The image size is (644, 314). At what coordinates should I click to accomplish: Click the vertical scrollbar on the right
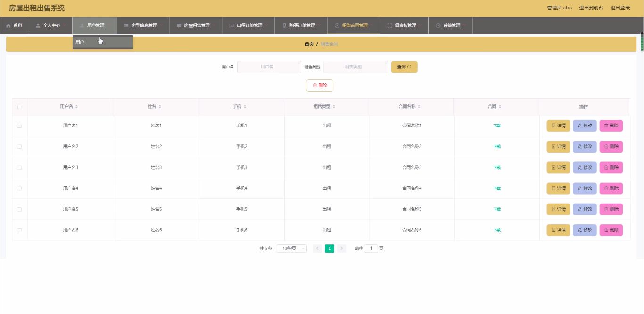[642, 42]
